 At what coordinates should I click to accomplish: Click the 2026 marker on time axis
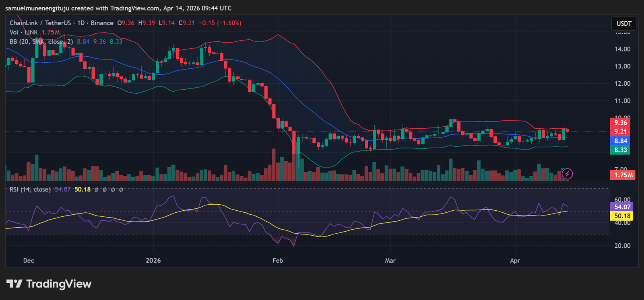pyautogui.click(x=153, y=260)
